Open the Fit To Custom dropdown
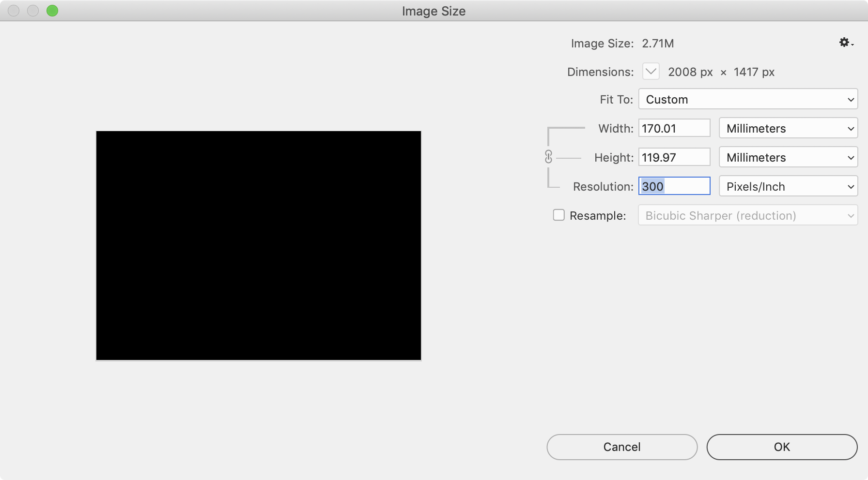The width and height of the screenshot is (868, 480). coord(748,99)
